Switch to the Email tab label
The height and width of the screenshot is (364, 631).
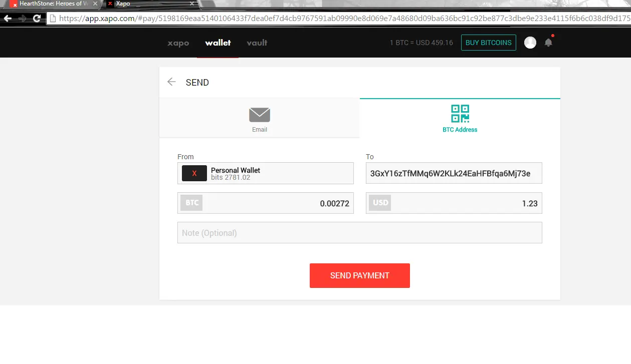[260, 130]
